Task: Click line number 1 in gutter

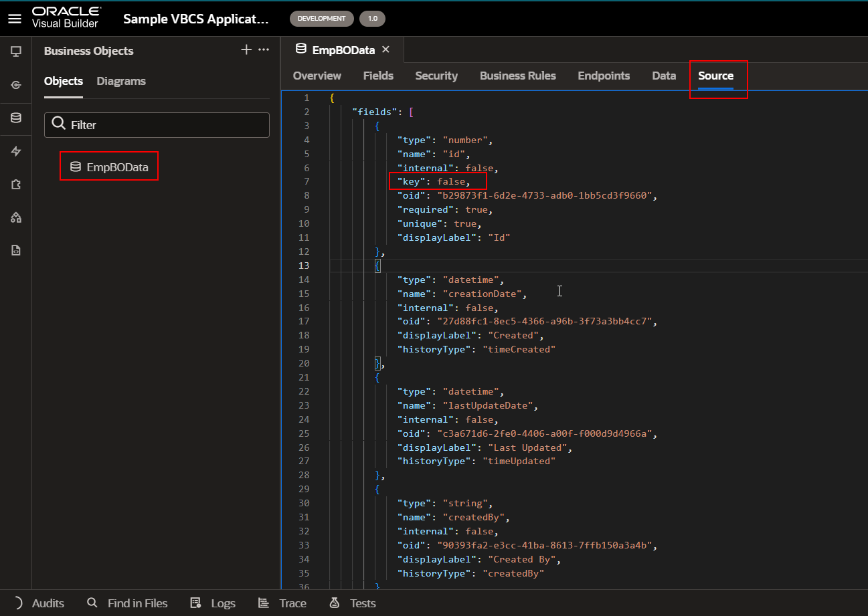Action: (307, 98)
